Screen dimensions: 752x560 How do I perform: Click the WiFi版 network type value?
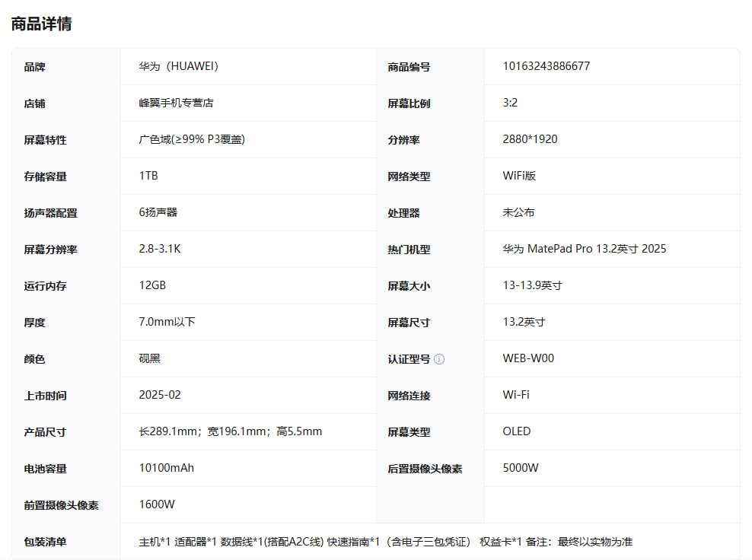click(519, 176)
